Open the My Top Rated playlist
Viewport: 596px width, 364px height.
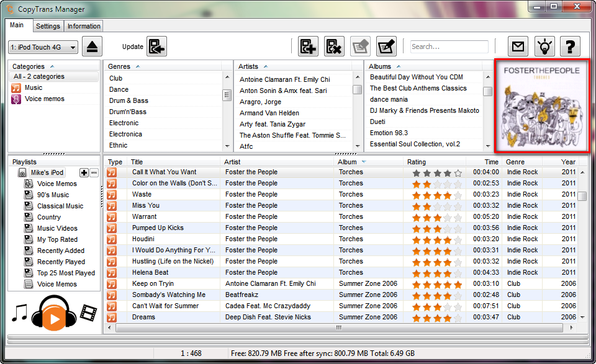pos(57,239)
